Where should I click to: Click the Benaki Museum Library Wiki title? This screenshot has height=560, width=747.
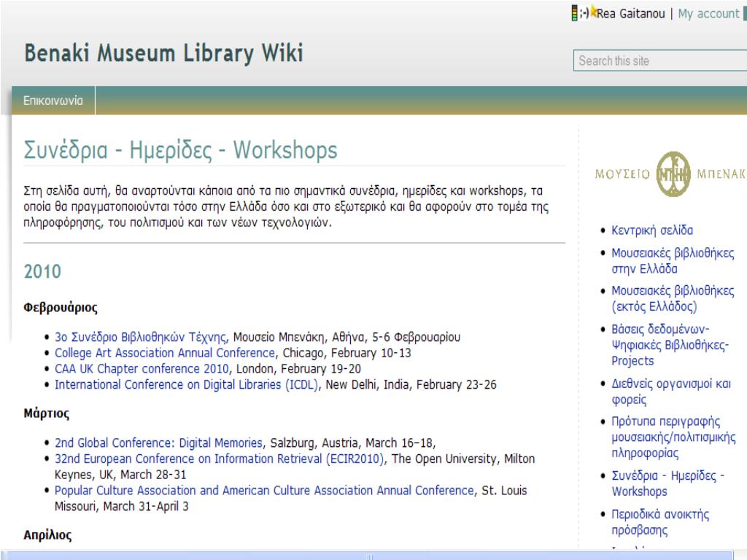(x=163, y=52)
